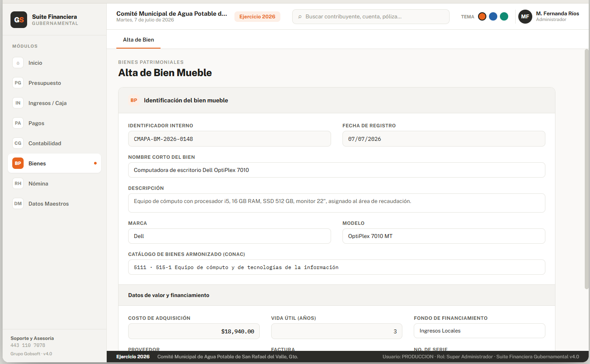Click the Ejercicio 2026 badge button
This screenshot has height=364, width=590.
pos(257,17)
